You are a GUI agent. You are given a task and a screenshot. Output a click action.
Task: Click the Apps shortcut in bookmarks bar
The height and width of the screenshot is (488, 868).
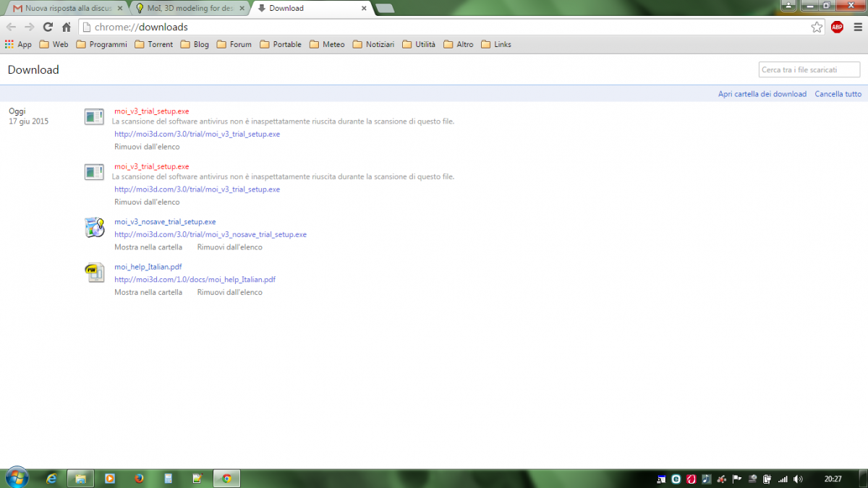click(x=18, y=44)
